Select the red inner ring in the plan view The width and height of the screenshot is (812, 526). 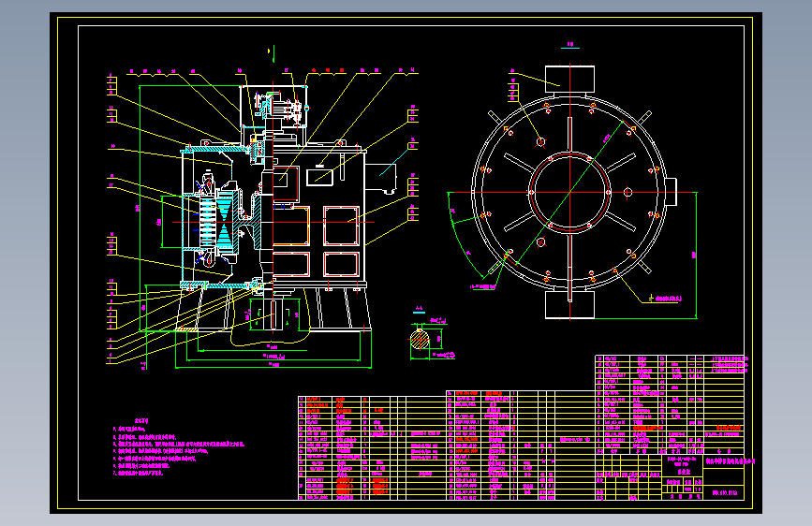coord(569,192)
